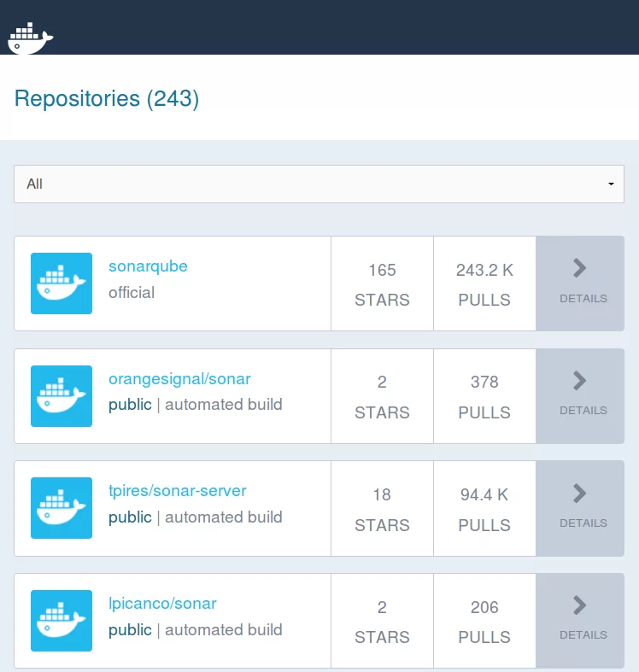Click the orangesignal/sonar whale thumbnail
639x672 pixels.
(x=62, y=396)
